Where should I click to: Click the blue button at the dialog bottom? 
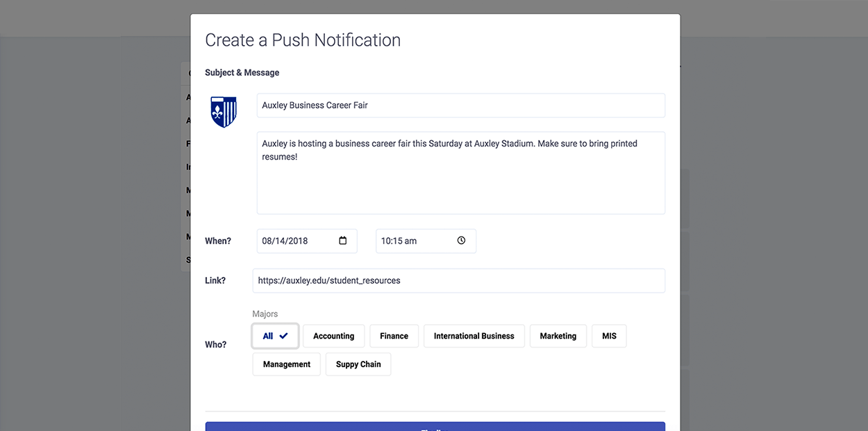click(435, 426)
